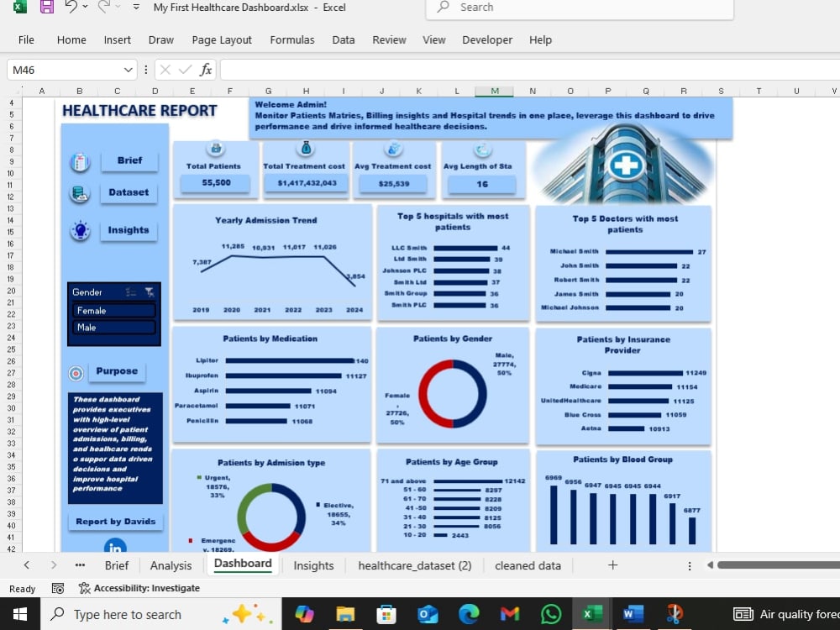Switch to the Brief sheet tab
840x630 pixels.
click(116, 565)
